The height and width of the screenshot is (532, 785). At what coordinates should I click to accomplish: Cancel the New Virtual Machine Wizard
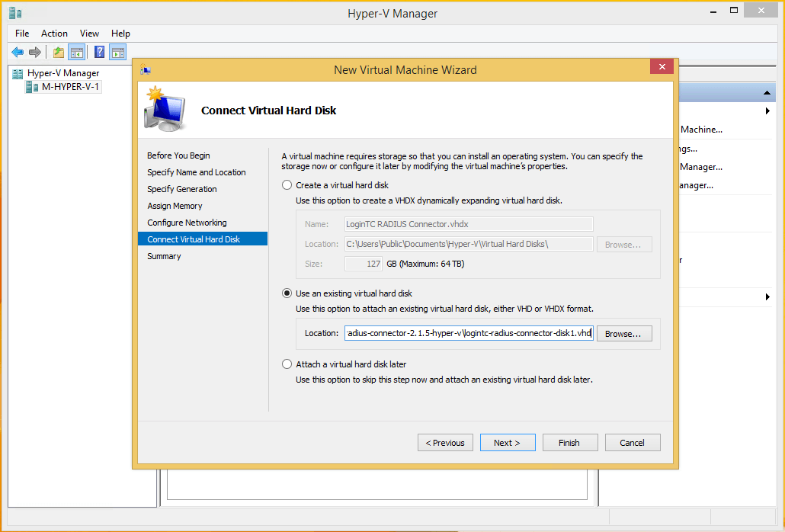coord(633,443)
